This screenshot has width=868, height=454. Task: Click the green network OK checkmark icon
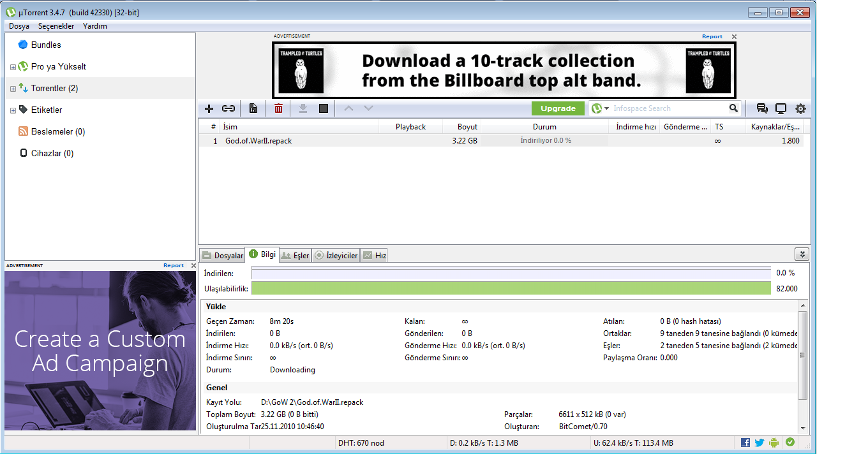click(790, 443)
